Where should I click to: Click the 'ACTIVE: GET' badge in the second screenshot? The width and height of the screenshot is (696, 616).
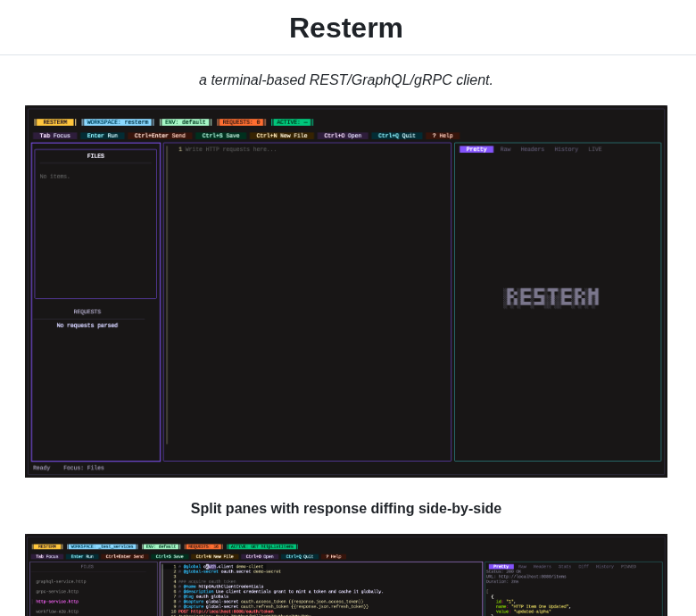(x=262, y=546)
